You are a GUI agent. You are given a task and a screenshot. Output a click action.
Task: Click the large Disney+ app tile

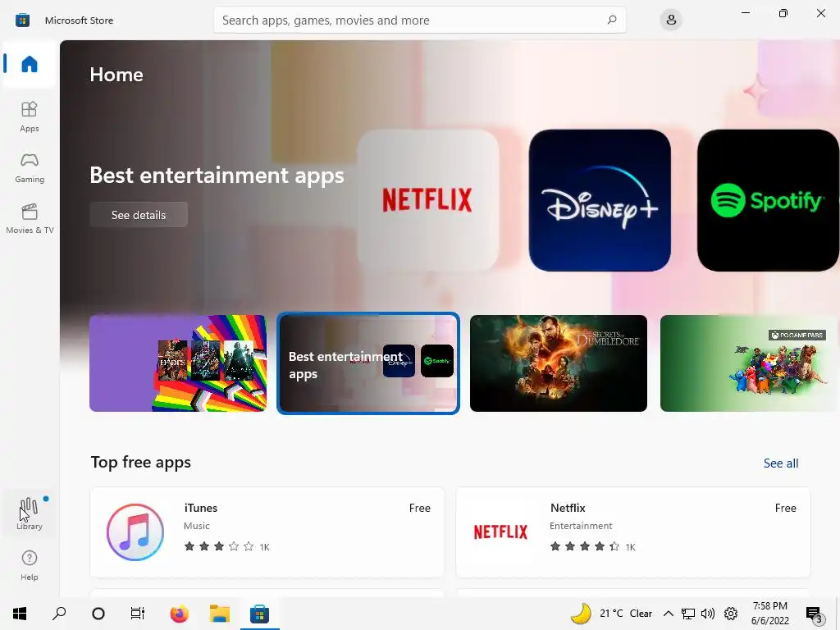600,200
